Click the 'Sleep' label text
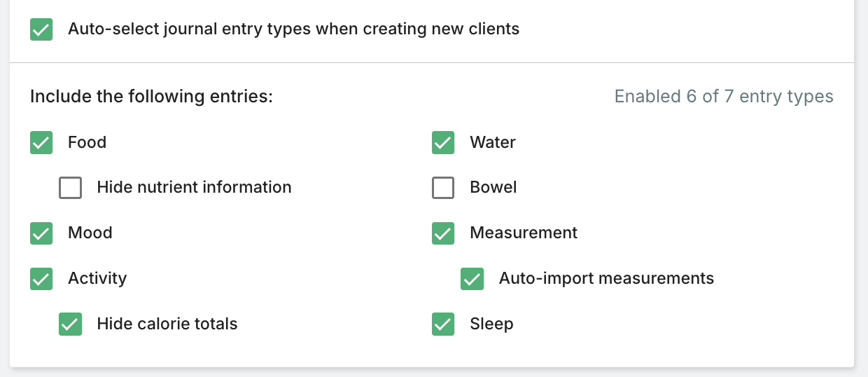The width and height of the screenshot is (868, 377). point(491,324)
